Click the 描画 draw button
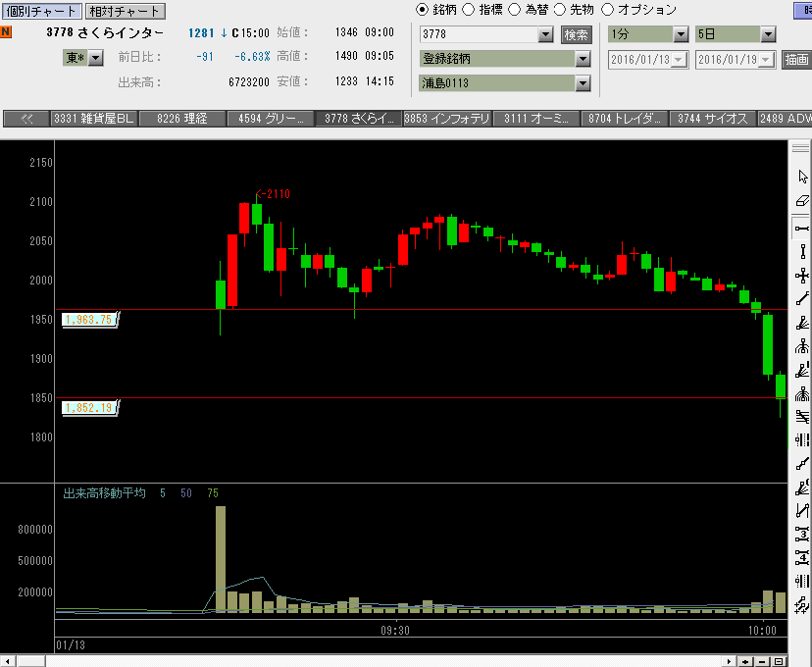 (x=796, y=60)
